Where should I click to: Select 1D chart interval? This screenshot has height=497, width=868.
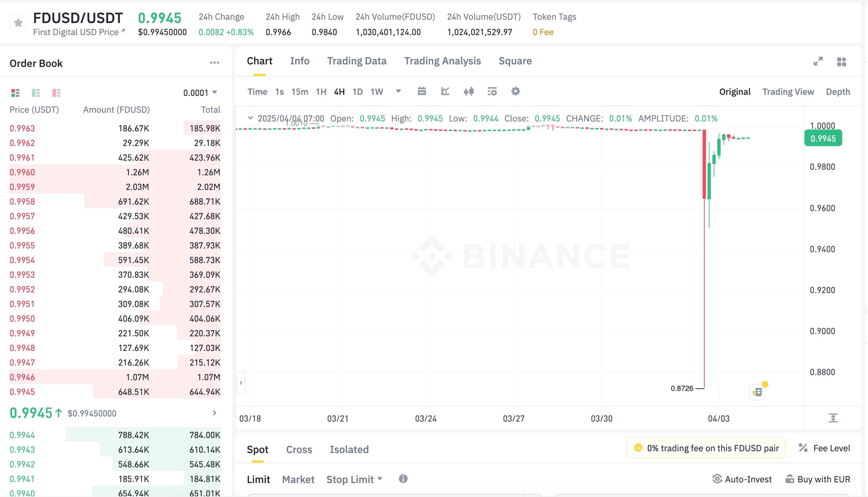tap(357, 91)
